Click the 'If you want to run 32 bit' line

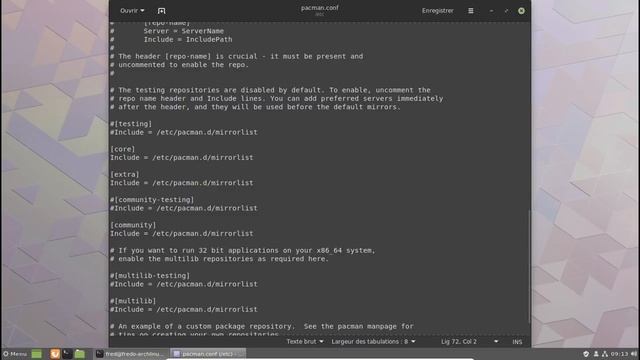(242, 251)
